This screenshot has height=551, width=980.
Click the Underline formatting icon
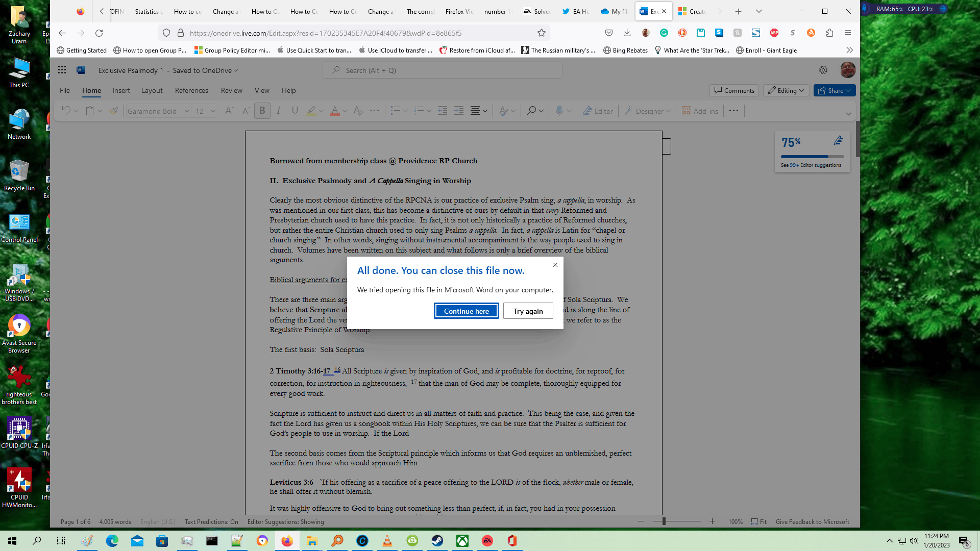tap(295, 111)
